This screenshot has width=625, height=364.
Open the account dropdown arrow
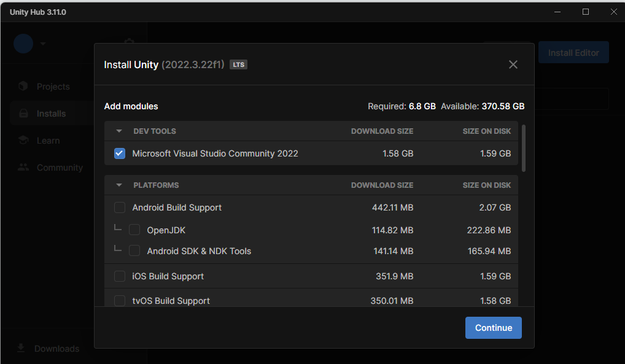pyautogui.click(x=42, y=44)
